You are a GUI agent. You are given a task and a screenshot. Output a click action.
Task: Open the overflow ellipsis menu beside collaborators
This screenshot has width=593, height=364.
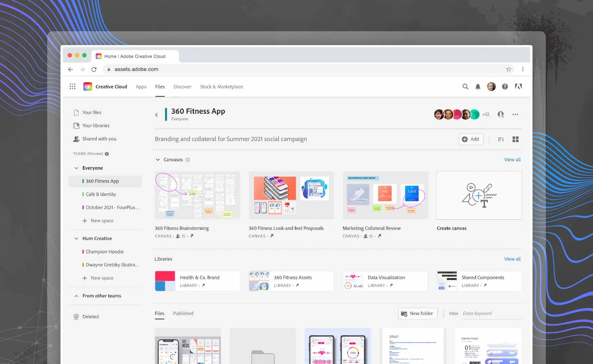[x=515, y=114]
